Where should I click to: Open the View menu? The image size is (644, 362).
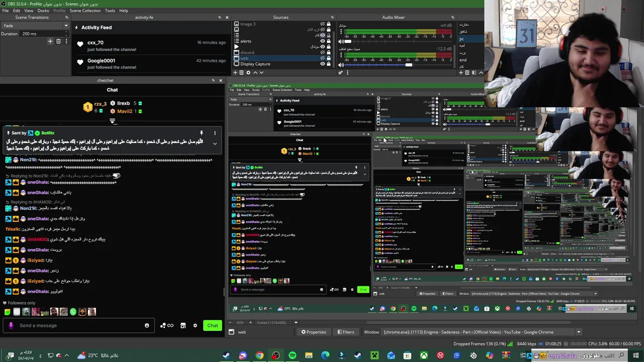pos(29,11)
